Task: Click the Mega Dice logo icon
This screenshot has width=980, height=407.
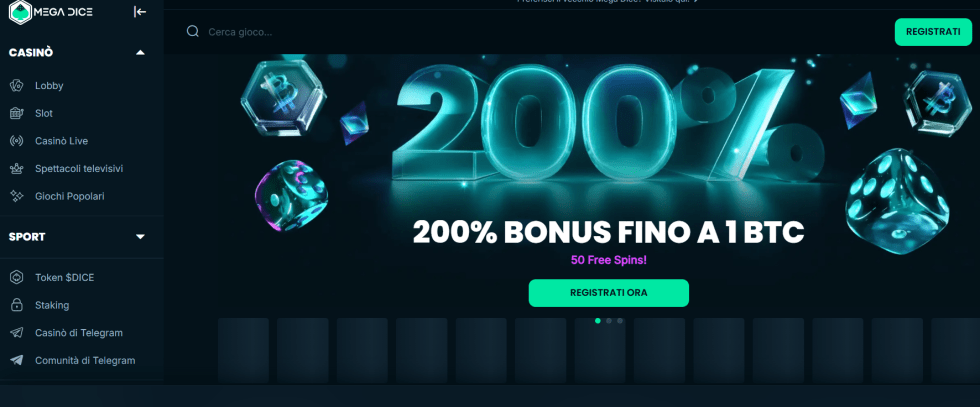Action: click(20, 12)
